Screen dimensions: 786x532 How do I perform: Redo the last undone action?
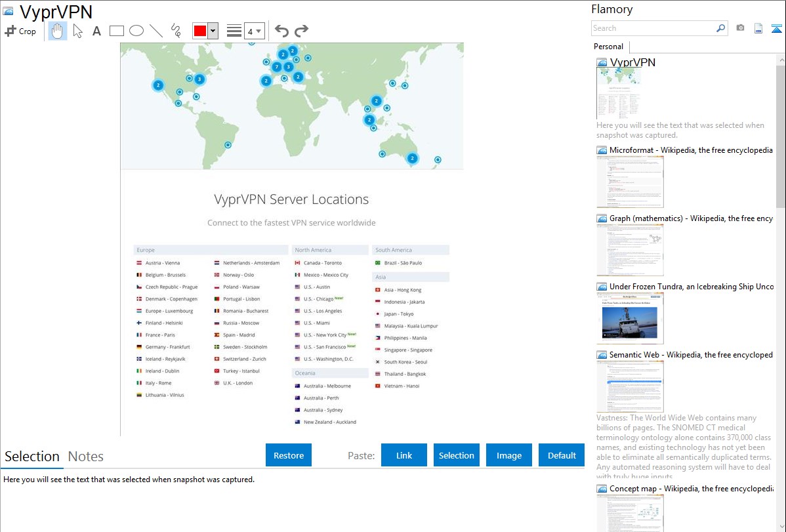pos(301,31)
